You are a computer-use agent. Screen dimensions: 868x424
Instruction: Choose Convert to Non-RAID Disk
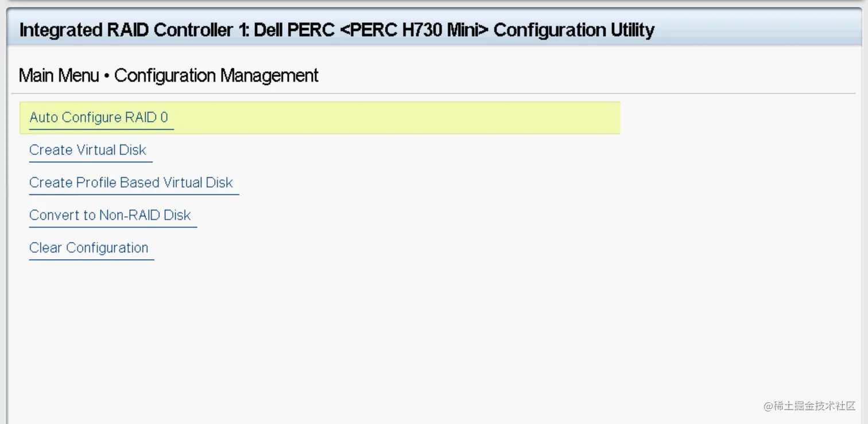(x=110, y=215)
